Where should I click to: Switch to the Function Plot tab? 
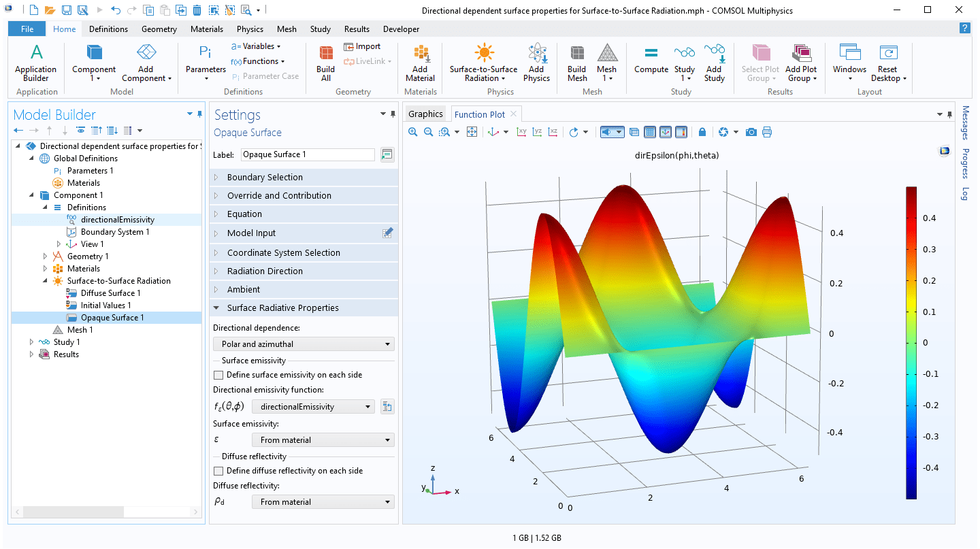[x=479, y=114]
